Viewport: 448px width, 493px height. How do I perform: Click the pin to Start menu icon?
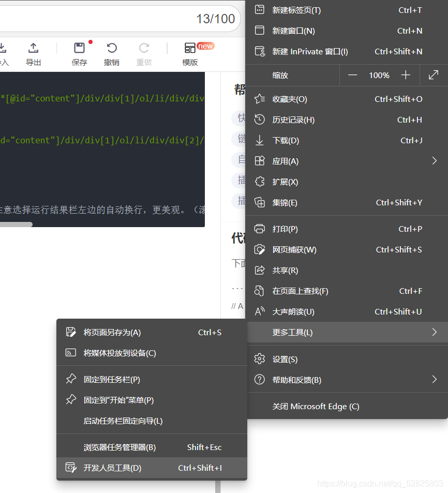[71, 400]
